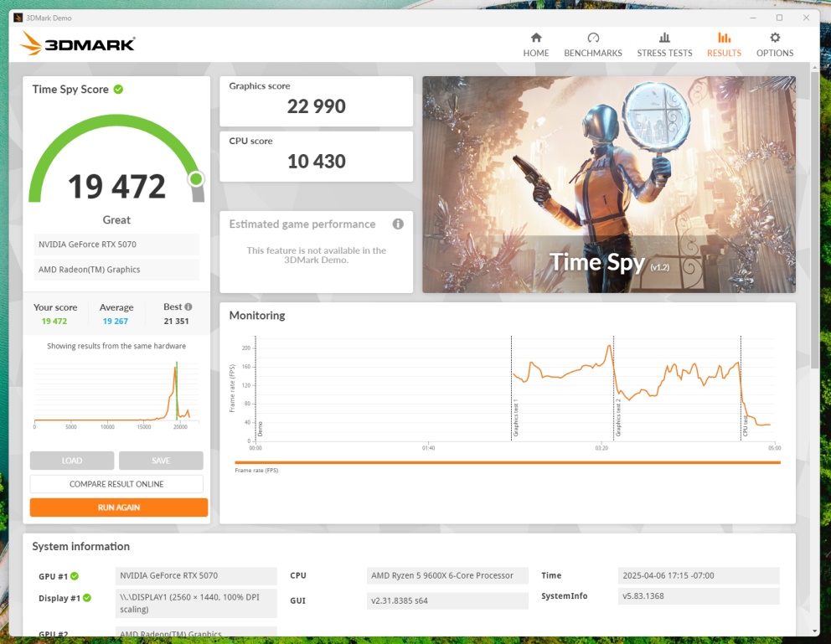This screenshot has width=831, height=644.
Task: Switch to the Results tab
Action: pyautogui.click(x=724, y=44)
